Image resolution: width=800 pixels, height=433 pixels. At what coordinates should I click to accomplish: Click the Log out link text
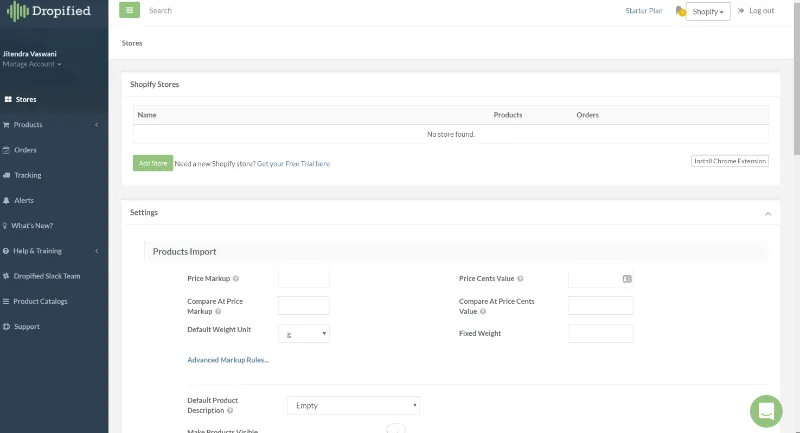761,11
